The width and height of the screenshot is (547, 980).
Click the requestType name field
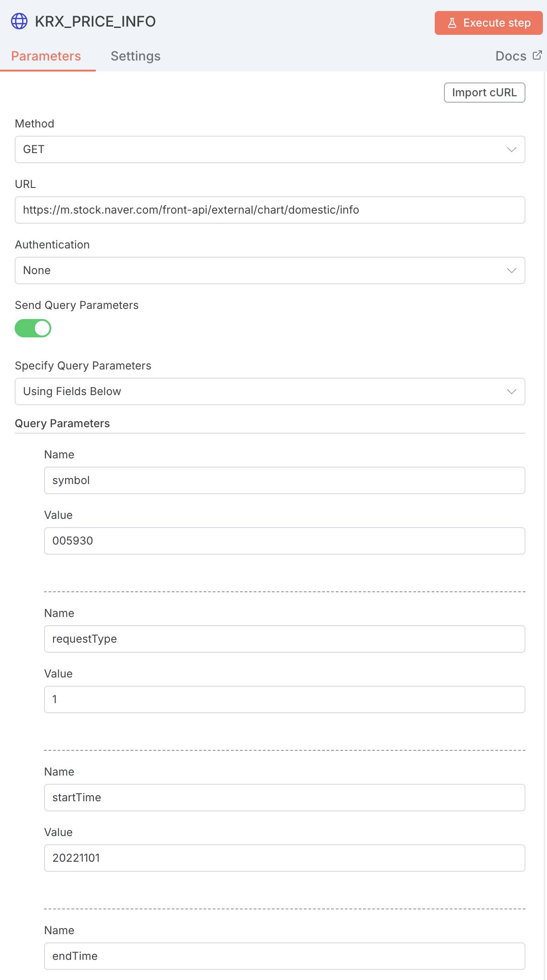tap(284, 639)
